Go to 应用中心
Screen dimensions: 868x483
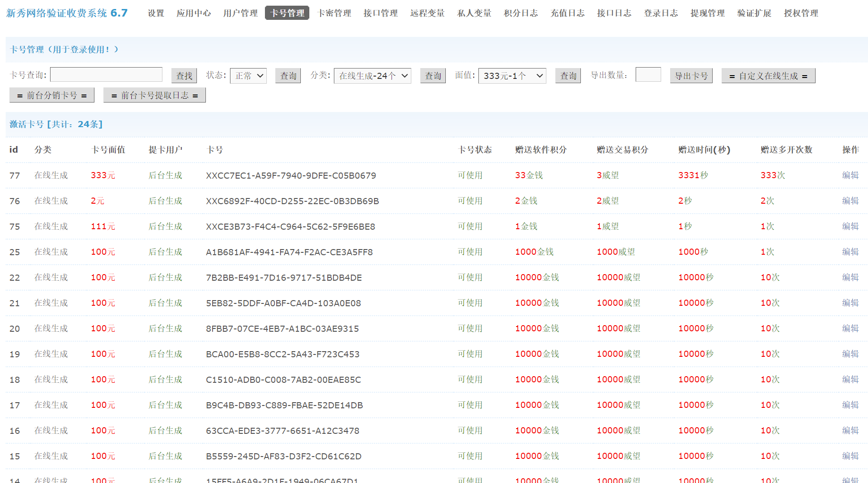[x=194, y=13]
